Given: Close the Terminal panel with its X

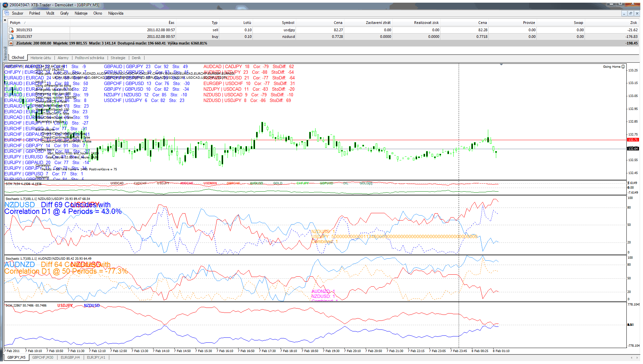Looking at the screenshot, I should click(x=5, y=20).
